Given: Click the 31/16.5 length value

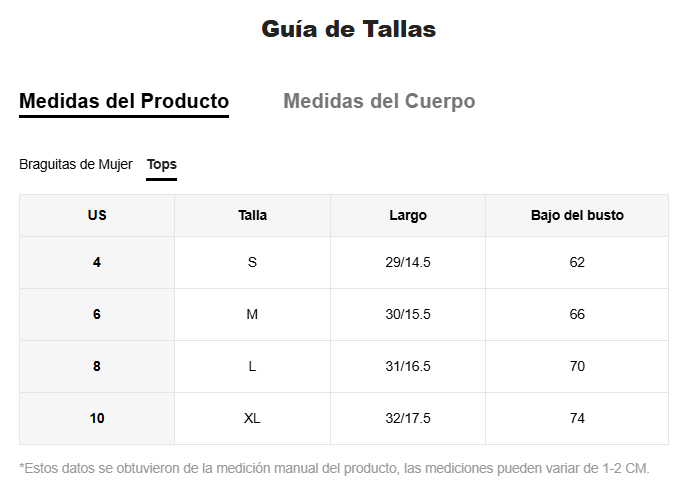Looking at the screenshot, I should (408, 366).
